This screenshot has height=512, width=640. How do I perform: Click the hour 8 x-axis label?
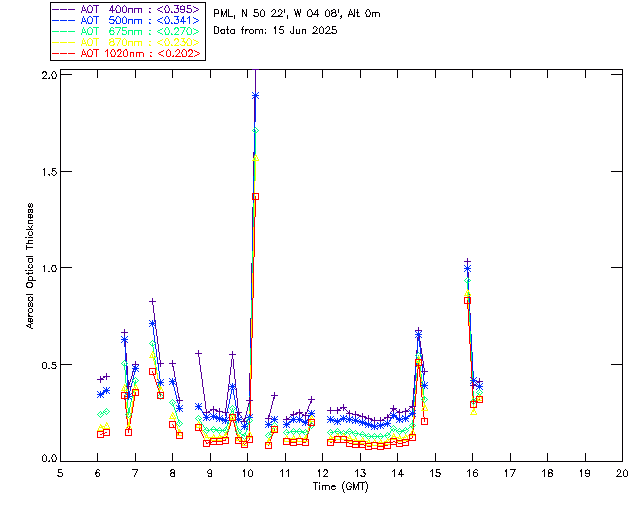click(x=173, y=473)
